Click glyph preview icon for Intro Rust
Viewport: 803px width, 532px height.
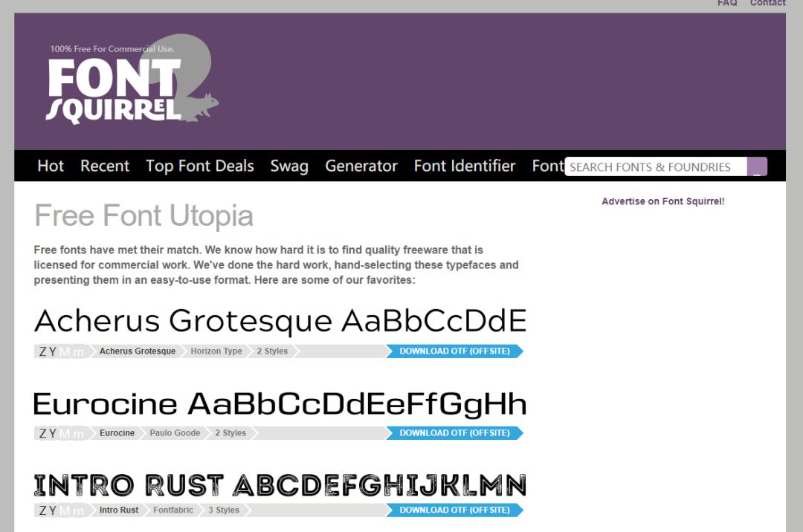(x=62, y=510)
